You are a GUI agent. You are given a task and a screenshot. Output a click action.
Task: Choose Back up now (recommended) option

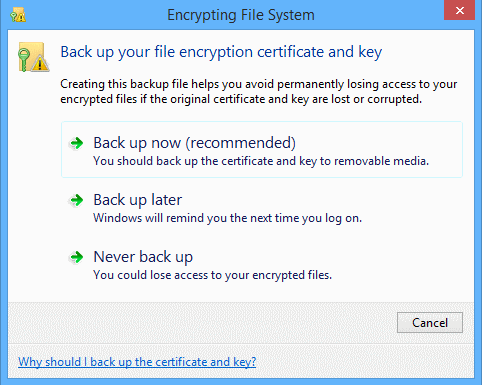pos(262,149)
